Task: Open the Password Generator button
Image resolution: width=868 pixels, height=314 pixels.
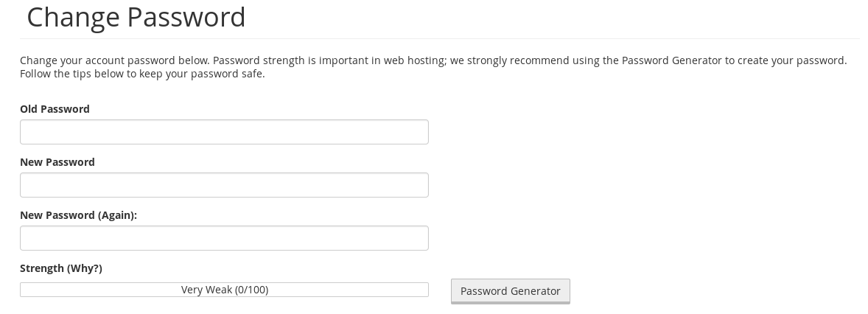Action: (511, 291)
